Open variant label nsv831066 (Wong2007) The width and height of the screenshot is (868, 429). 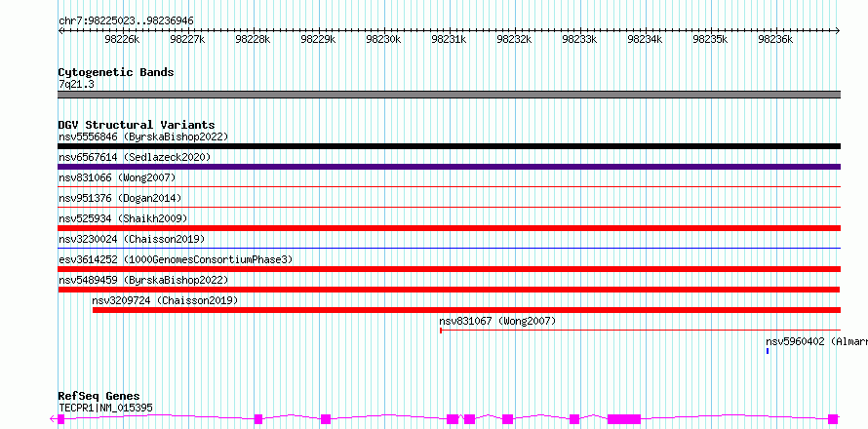tap(117, 177)
